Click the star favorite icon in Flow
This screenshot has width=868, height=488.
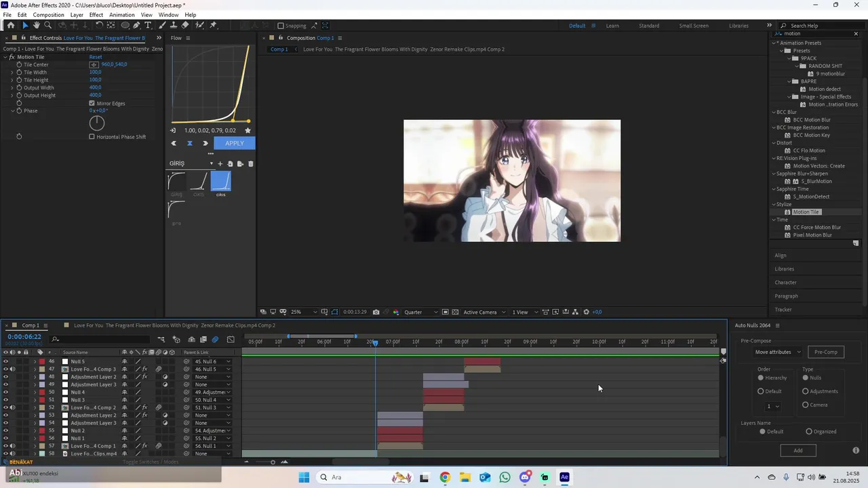point(248,130)
